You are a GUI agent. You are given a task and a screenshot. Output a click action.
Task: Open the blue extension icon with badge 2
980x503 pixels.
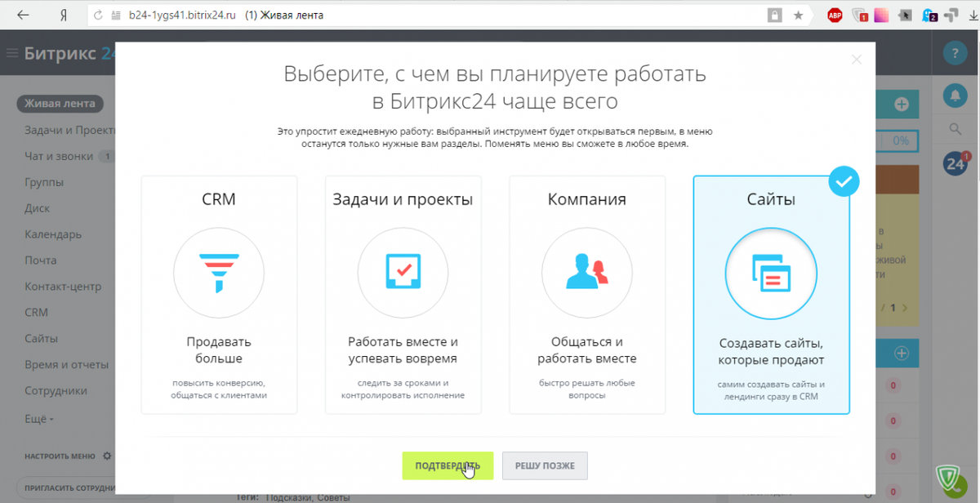(x=929, y=16)
